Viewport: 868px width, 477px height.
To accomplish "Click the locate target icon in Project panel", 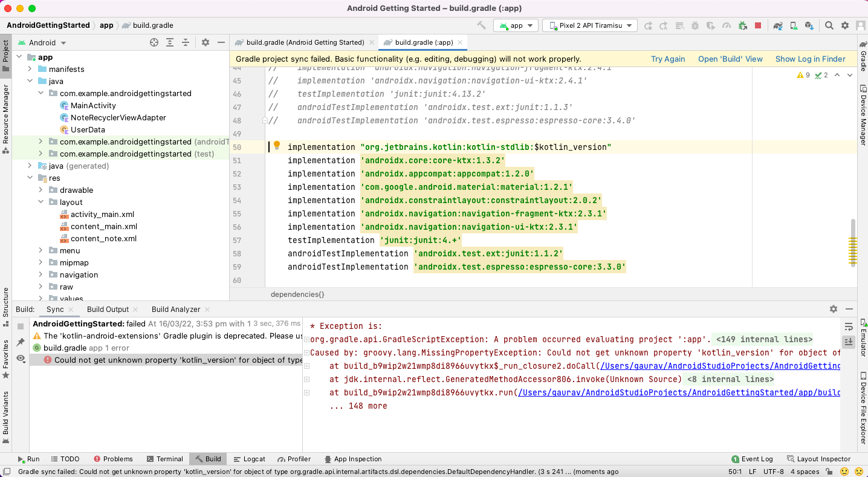I will pos(154,42).
